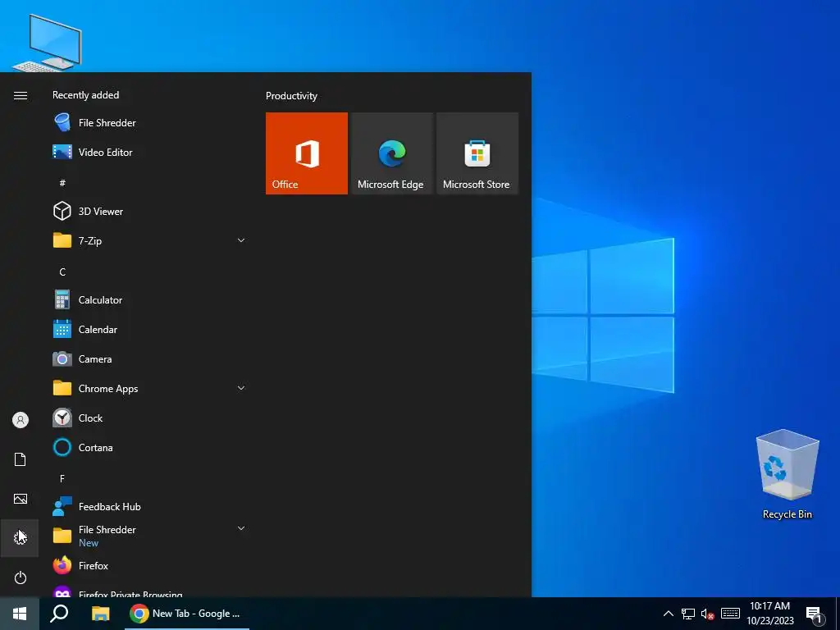The height and width of the screenshot is (630, 840).
Task: Open the Recycle Bin on desktop
Action: pyautogui.click(x=787, y=474)
